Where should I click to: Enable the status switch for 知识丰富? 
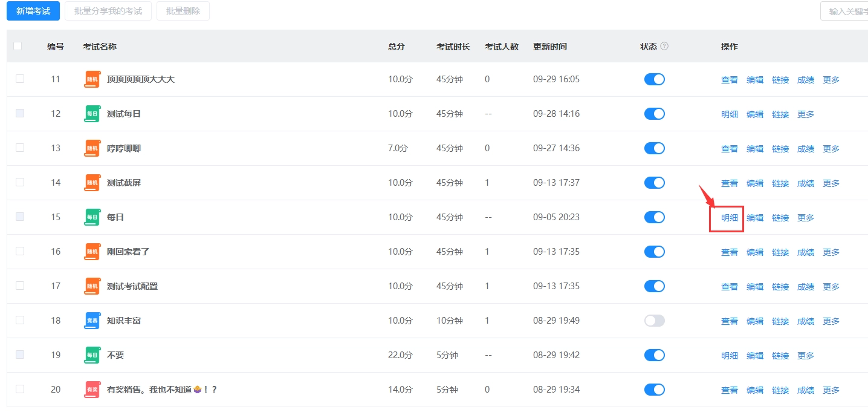click(654, 321)
